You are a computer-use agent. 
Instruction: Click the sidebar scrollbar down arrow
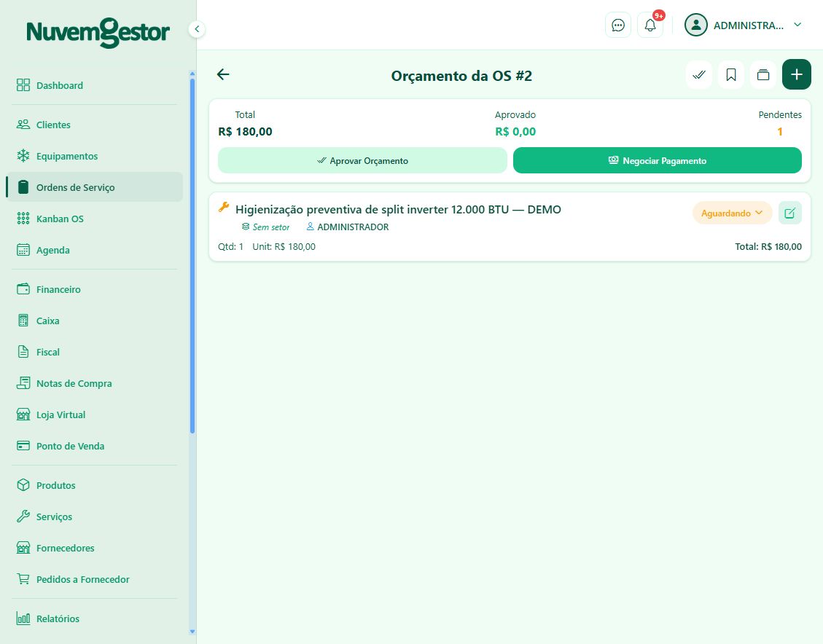click(192, 632)
